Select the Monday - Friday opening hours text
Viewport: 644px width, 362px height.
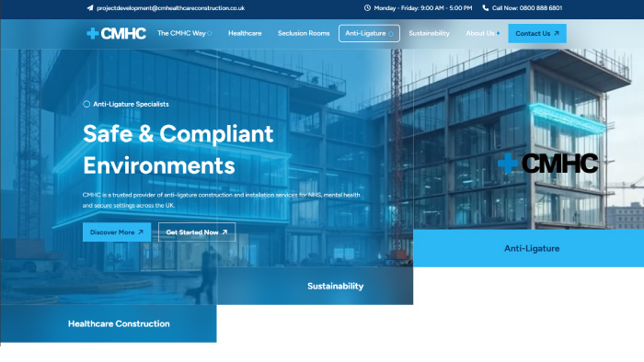(423, 7)
